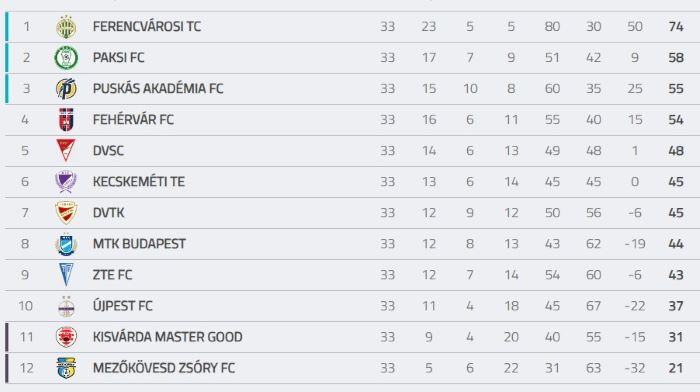Click the Mezőkövesd Zsóry FC badge
700x392 pixels.
click(x=66, y=368)
